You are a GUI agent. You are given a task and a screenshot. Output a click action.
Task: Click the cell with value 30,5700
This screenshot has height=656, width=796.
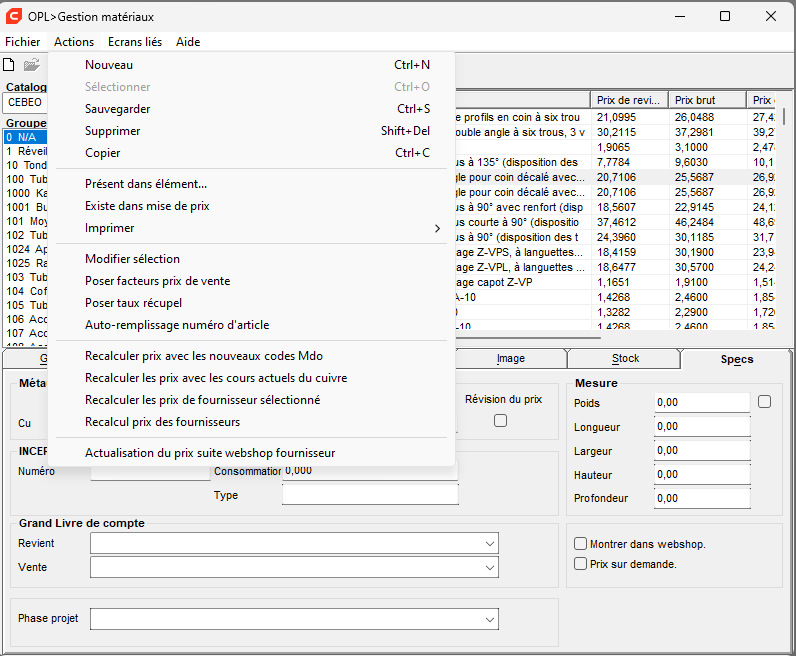click(707, 267)
